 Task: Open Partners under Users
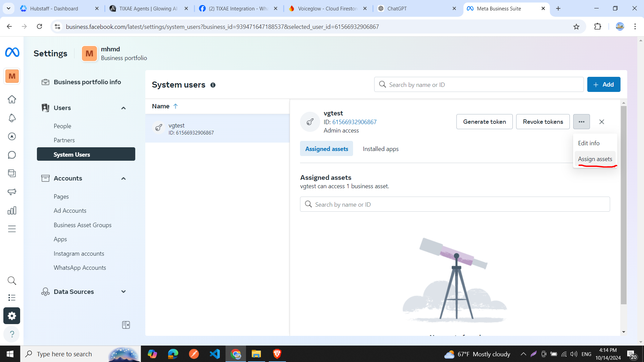[64, 140]
